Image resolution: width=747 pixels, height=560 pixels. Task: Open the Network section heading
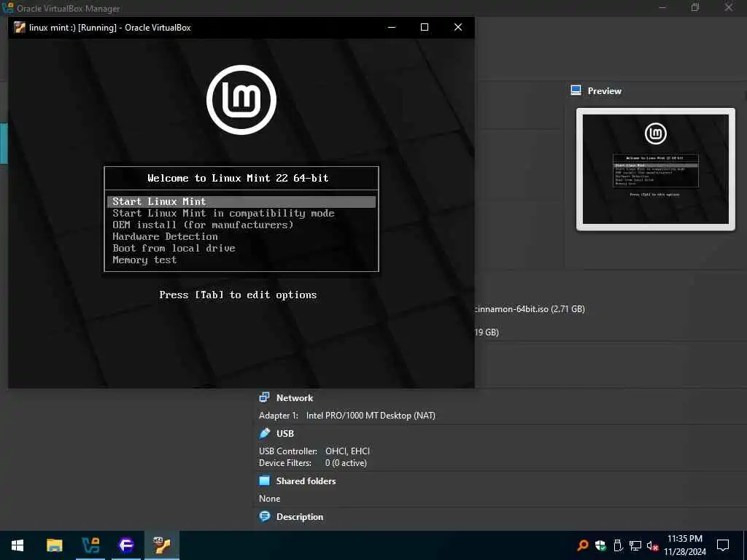(295, 398)
